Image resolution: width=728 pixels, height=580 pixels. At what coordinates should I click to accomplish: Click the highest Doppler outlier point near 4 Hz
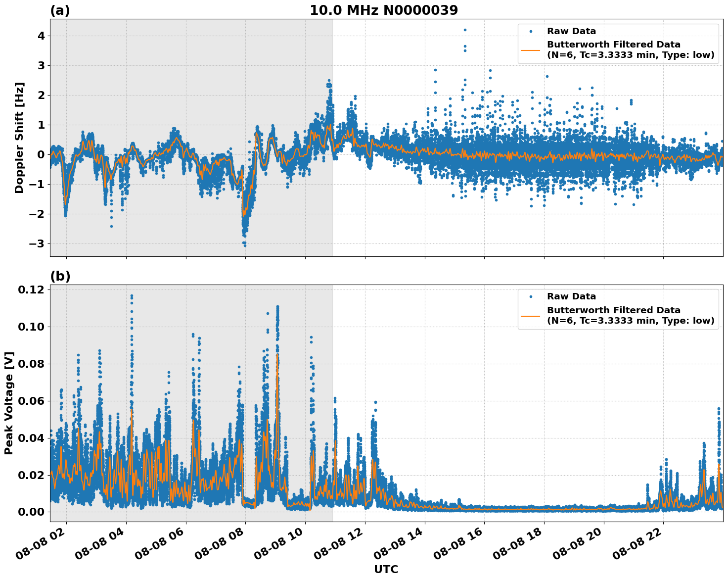point(464,29)
